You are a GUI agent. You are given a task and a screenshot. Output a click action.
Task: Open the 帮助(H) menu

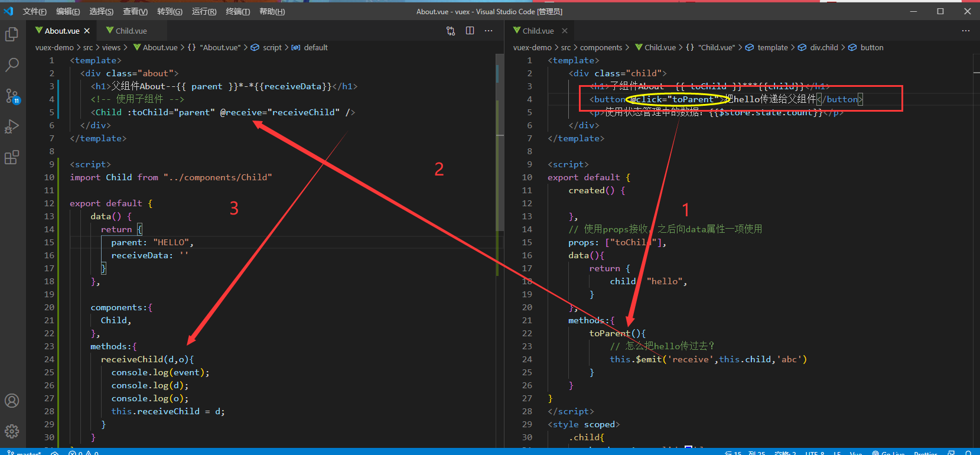[272, 11]
